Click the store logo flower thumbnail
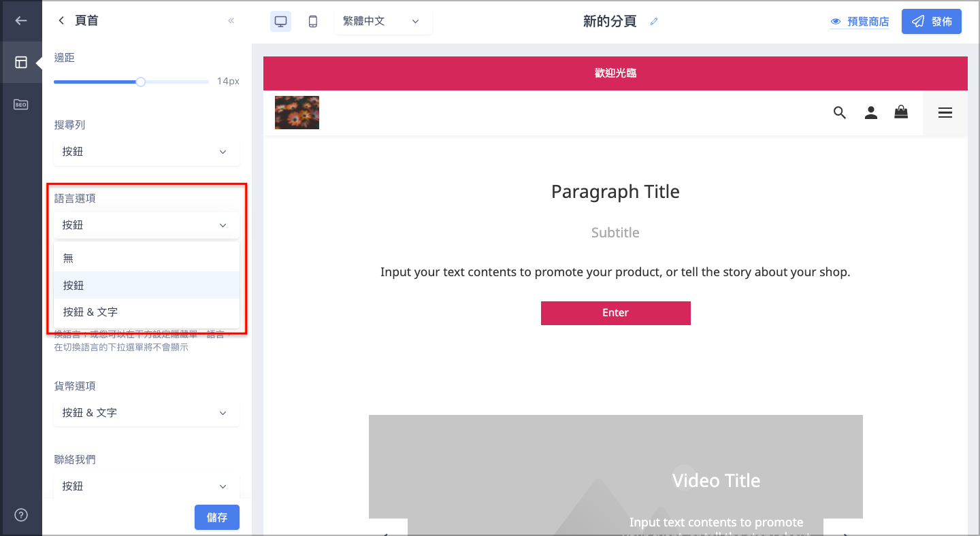The image size is (980, 536). tap(297, 112)
